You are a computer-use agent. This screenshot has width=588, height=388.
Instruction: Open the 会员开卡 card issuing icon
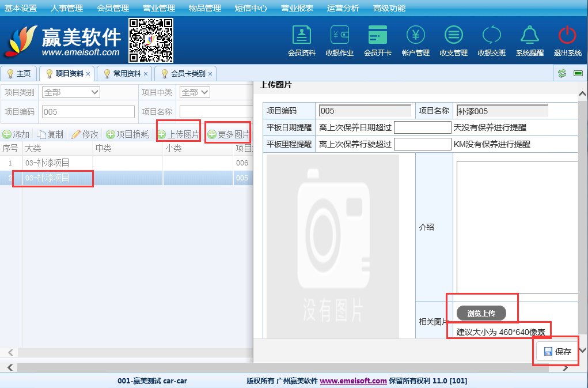pyautogui.click(x=378, y=36)
